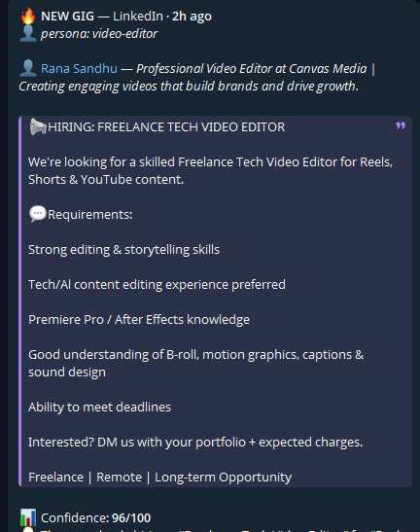Click 'Tech/AI content editing experience preferred' line

pyautogui.click(x=157, y=285)
